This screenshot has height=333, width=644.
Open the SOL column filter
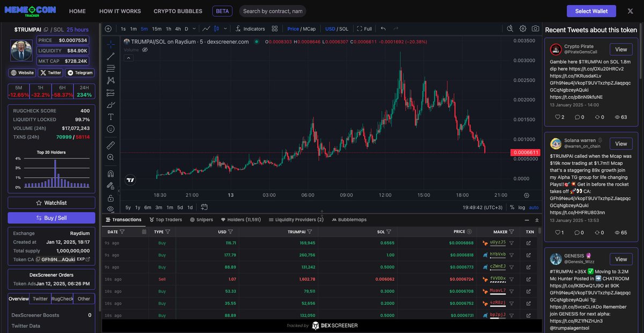(x=390, y=231)
